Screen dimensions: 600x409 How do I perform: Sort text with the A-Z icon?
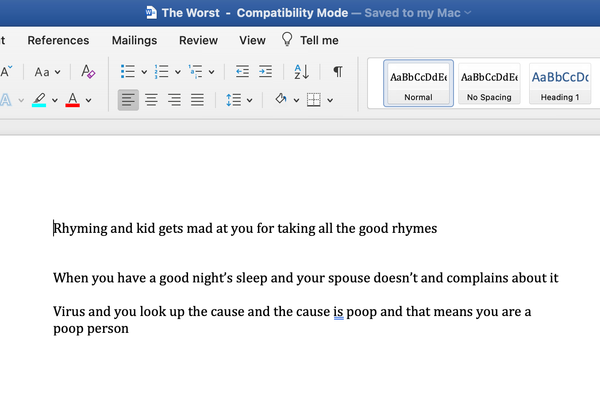point(301,72)
